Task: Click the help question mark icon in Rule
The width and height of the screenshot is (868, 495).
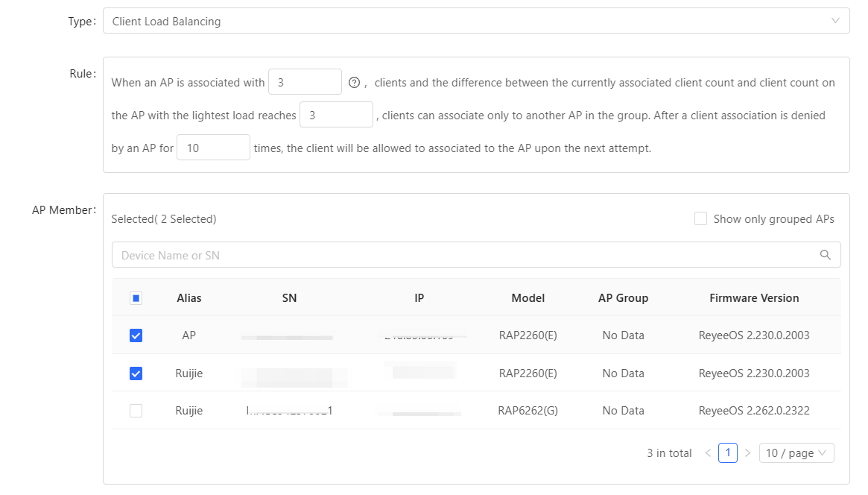Action: click(354, 83)
